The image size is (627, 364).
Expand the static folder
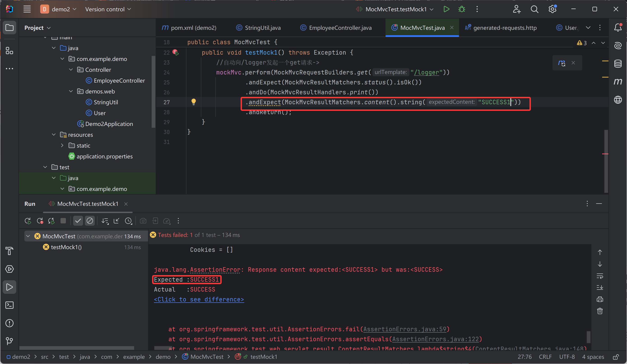click(x=62, y=145)
